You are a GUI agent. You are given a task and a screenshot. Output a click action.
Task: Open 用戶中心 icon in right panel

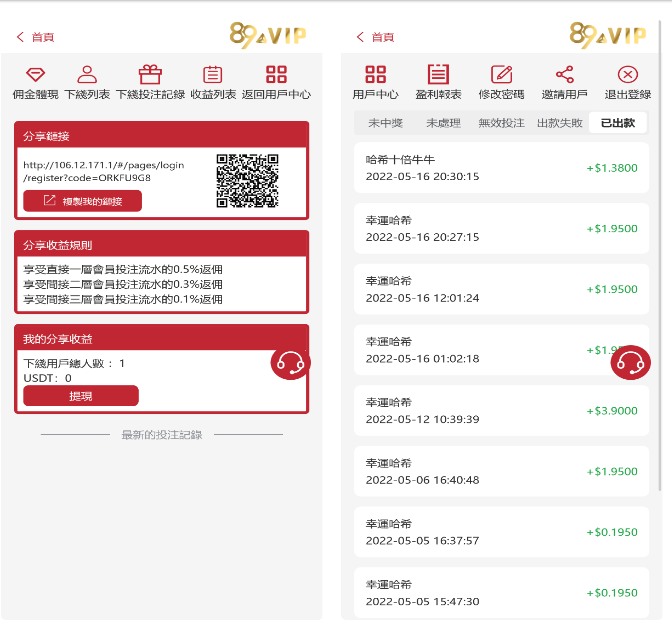click(x=375, y=75)
